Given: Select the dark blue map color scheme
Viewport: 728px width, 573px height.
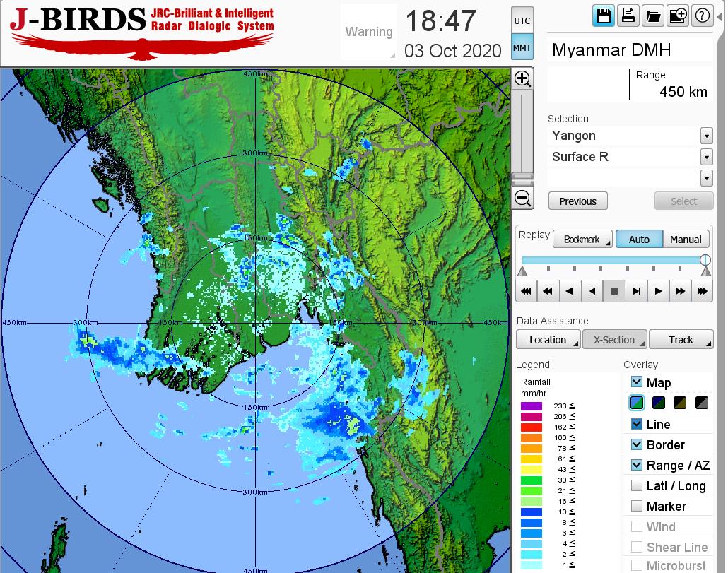Looking at the screenshot, I should pos(659,403).
